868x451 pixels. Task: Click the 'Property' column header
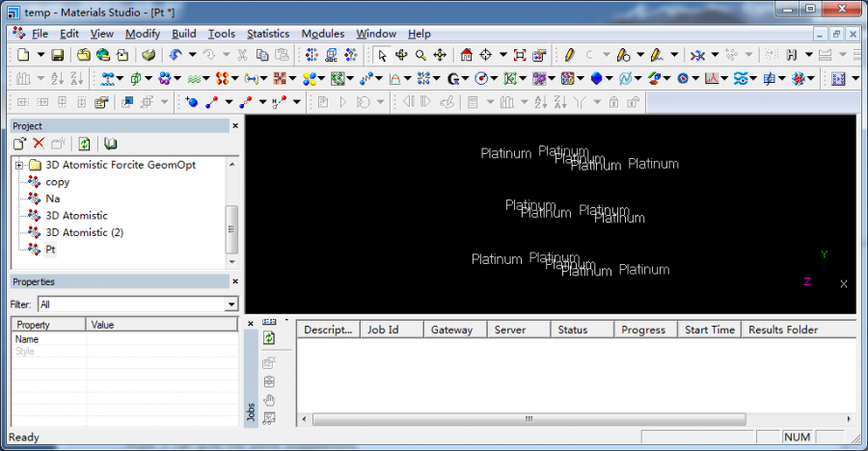pyautogui.click(x=49, y=325)
